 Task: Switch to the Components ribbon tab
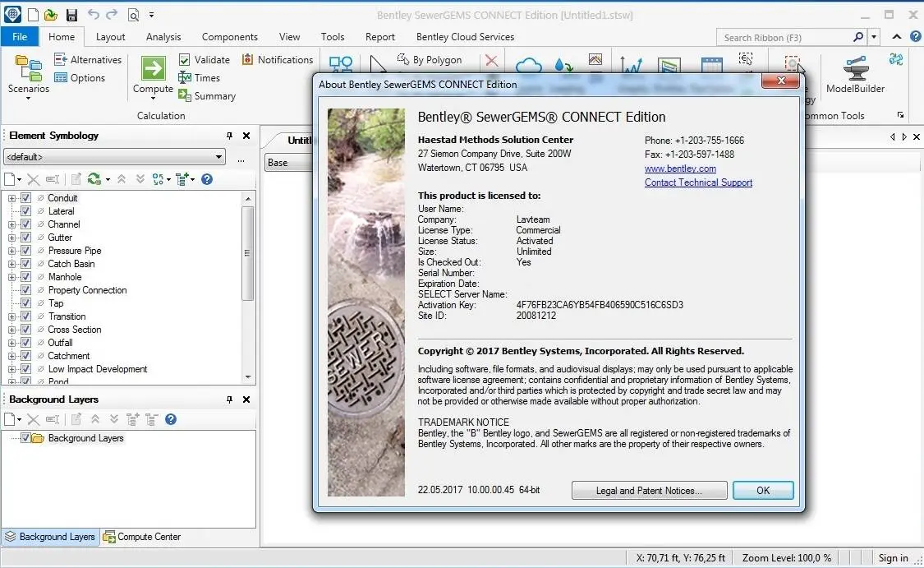pos(230,36)
